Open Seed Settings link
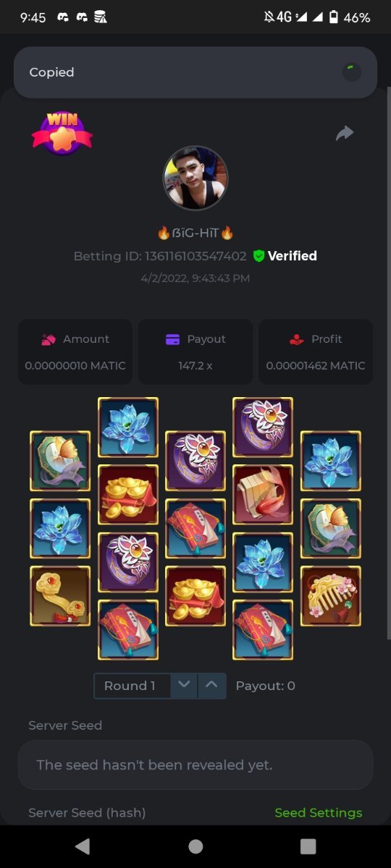391x868 pixels. (x=319, y=813)
